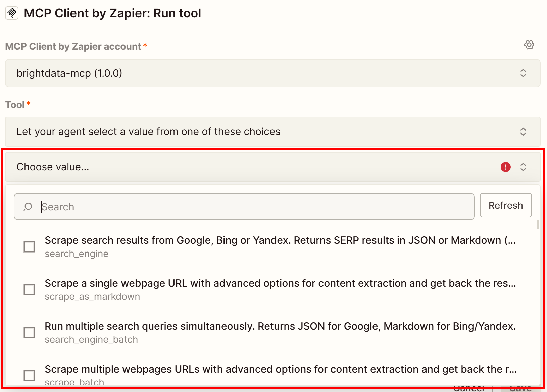Check the search_engine tool checkbox
Screen dimensions: 547x392
pos(29,246)
